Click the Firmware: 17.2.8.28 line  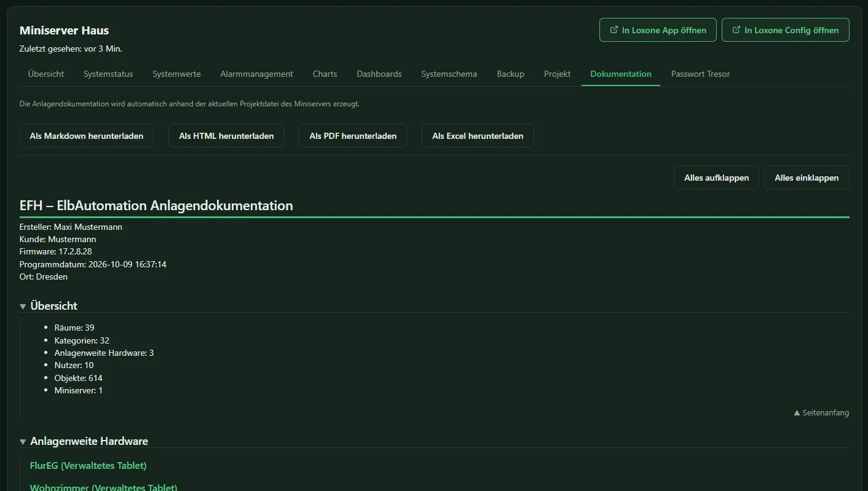55,252
